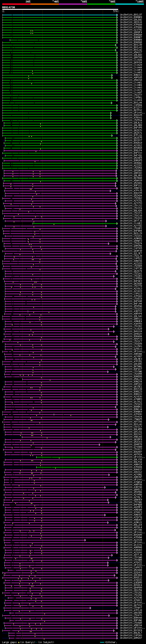Select the UniRef100_B9RNR8 entry
This screenshot has height=644, width=146.
[131, 40]
